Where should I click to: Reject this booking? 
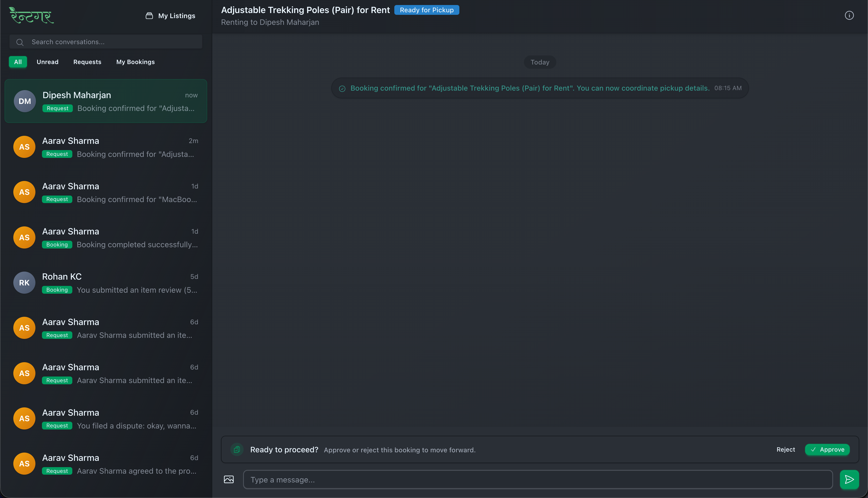786,450
